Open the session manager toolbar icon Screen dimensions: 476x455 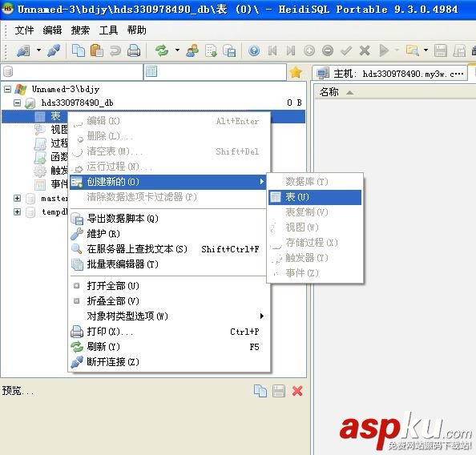(x=24, y=50)
